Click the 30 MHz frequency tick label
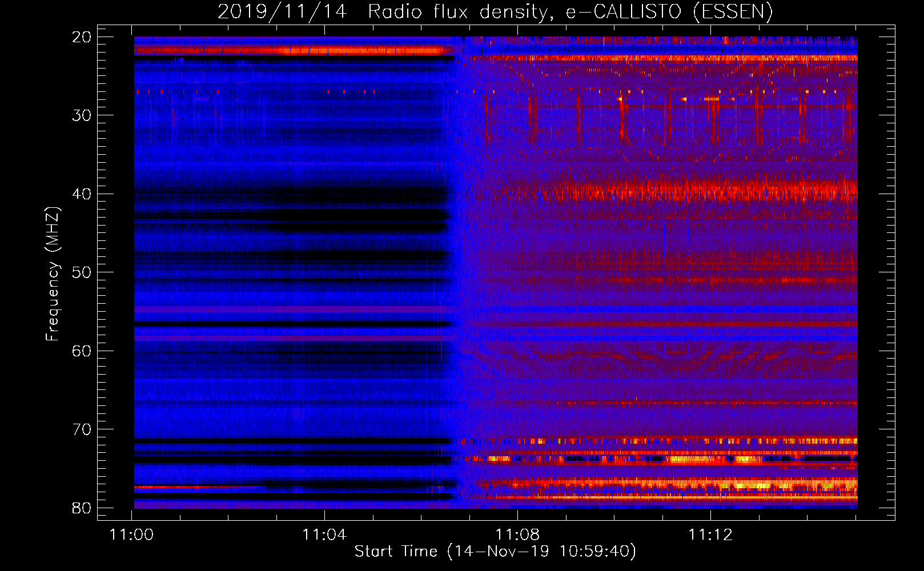Viewport: 924px width, 571px height. click(x=82, y=115)
